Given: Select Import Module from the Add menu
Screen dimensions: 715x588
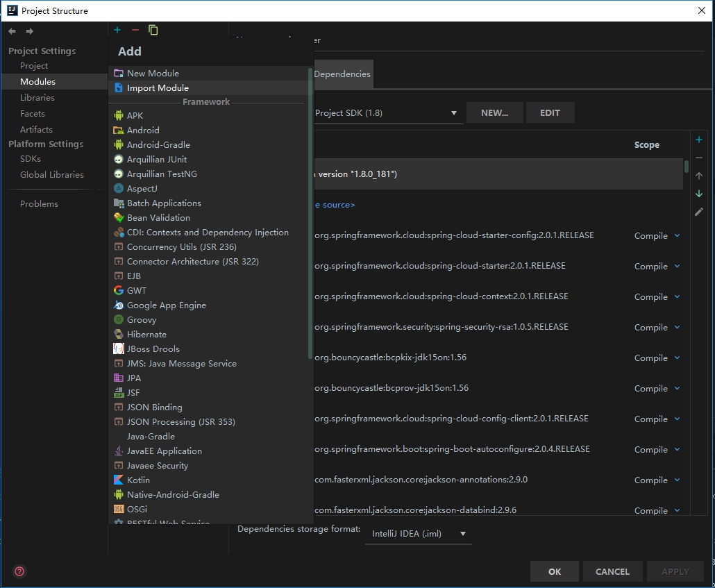Looking at the screenshot, I should (156, 87).
